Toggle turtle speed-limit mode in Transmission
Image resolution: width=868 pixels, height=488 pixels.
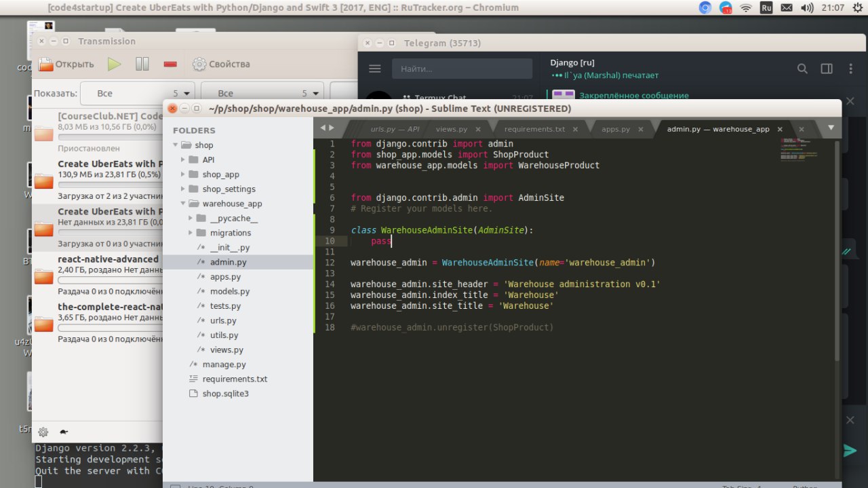(x=63, y=432)
